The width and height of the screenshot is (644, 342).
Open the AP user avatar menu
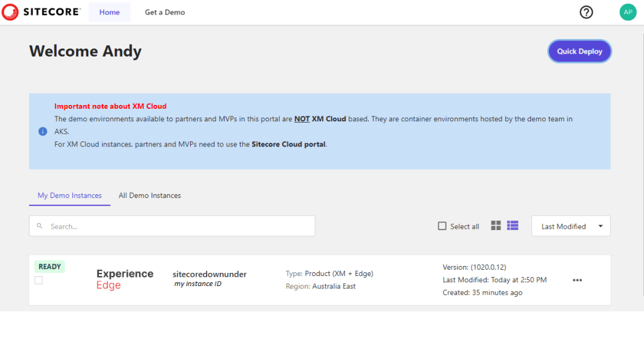click(628, 12)
